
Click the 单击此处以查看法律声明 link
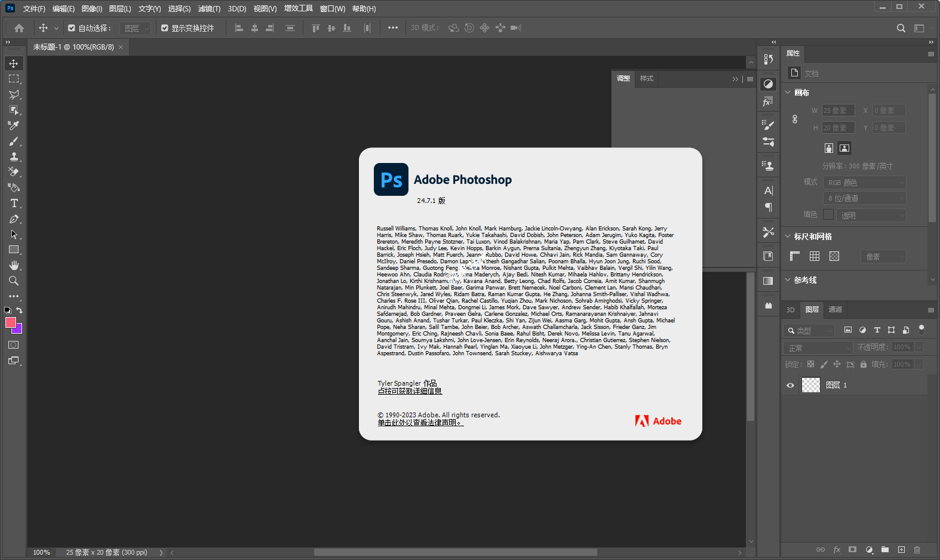click(x=420, y=423)
